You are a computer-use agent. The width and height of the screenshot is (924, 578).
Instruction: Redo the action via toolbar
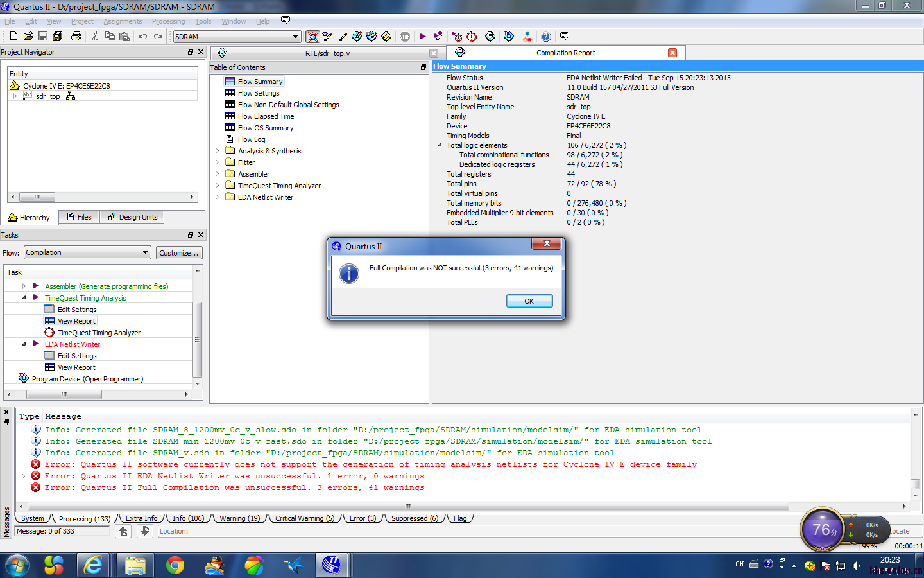[x=158, y=37]
